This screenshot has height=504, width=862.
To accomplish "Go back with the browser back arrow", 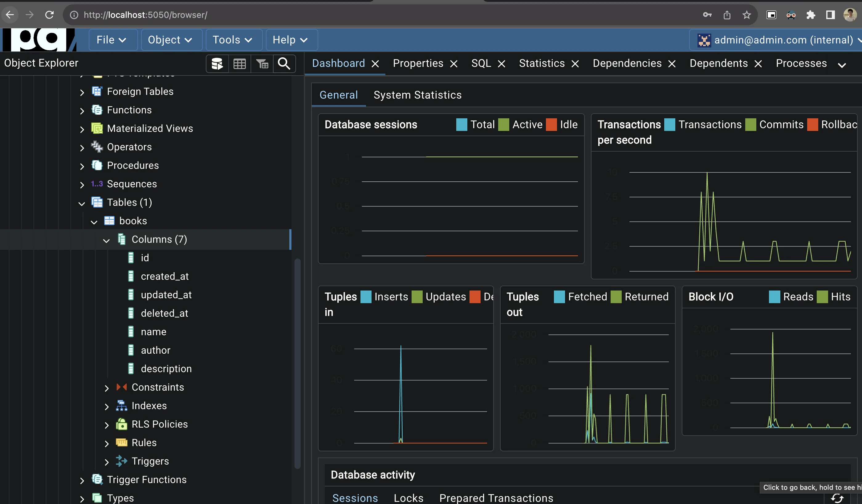I will pos(10,15).
